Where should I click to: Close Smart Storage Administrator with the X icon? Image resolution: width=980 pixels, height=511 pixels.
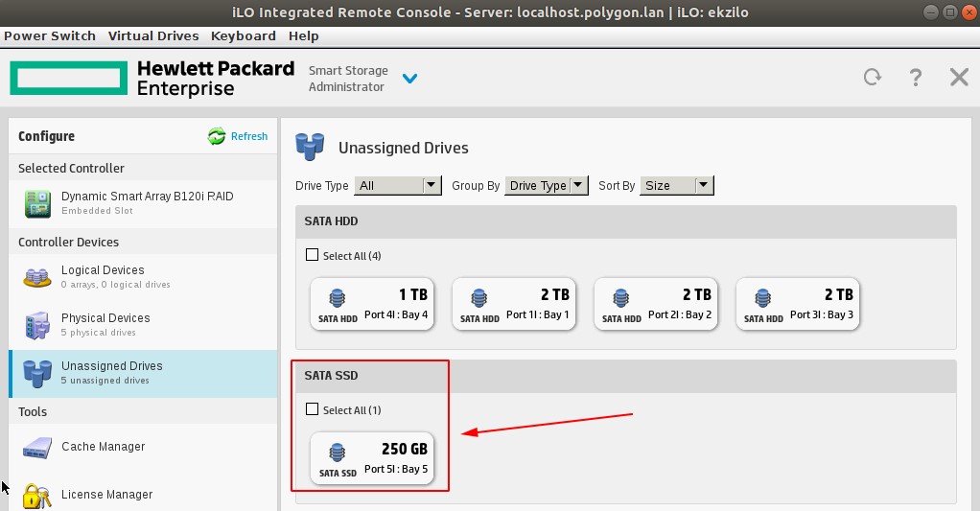959,78
